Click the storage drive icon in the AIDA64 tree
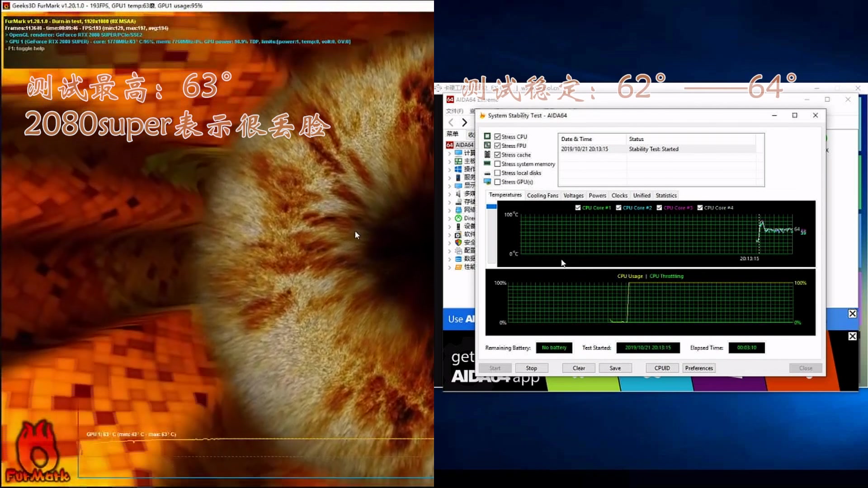Image resolution: width=868 pixels, height=488 pixels. pos(458,202)
